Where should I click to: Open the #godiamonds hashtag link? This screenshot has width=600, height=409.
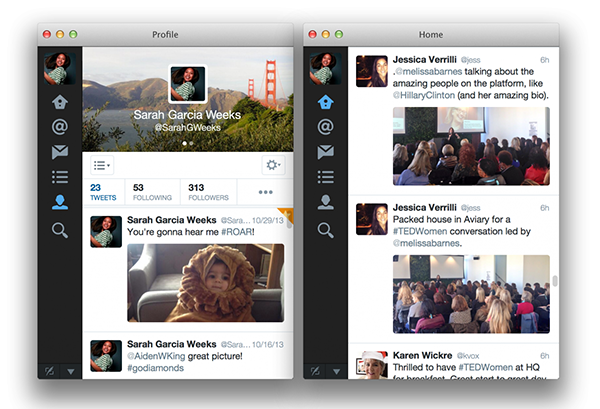(155, 368)
